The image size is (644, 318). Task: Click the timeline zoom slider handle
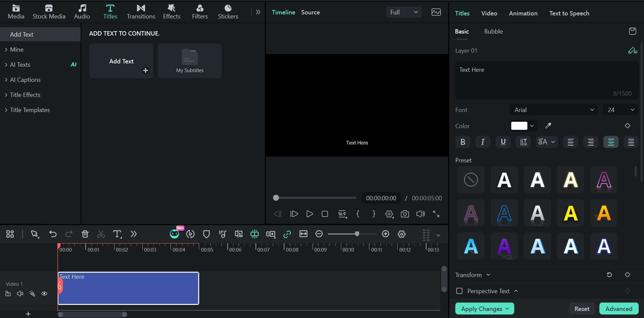coord(357,234)
